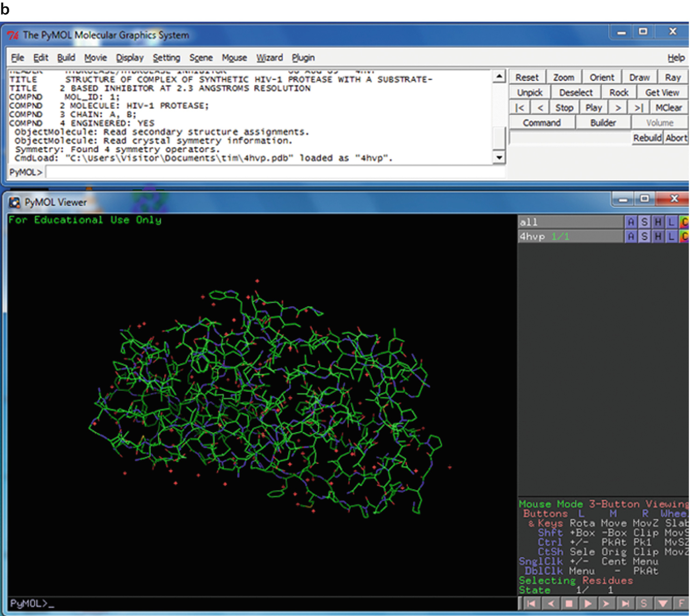Open the Display menu
The height and width of the screenshot is (616, 690).
[130, 58]
